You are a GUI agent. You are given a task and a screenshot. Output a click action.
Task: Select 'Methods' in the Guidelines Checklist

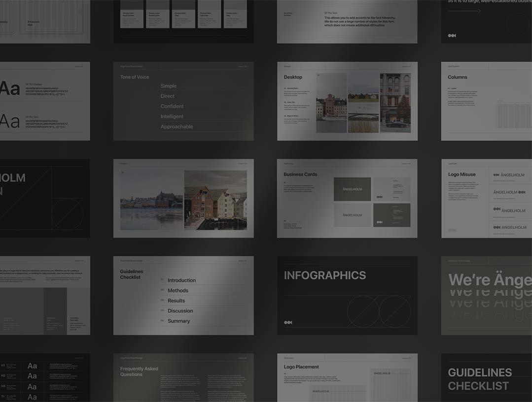pyautogui.click(x=177, y=291)
